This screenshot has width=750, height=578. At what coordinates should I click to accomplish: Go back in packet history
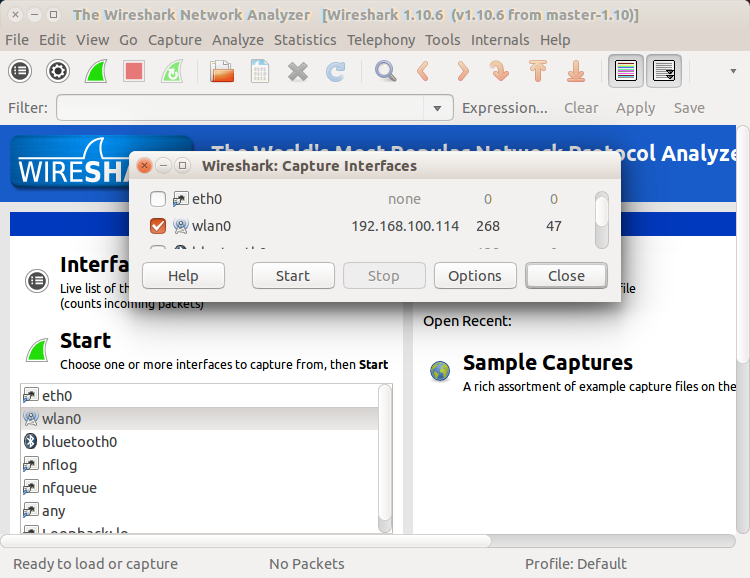[423, 71]
